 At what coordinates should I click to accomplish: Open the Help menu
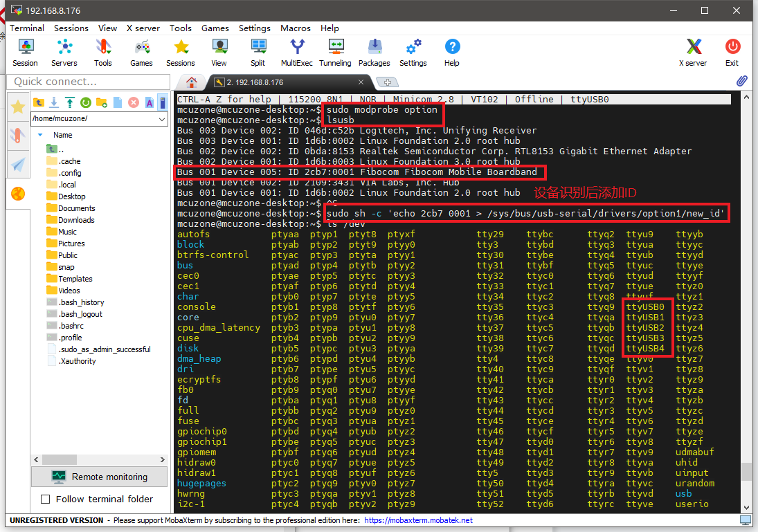(x=330, y=28)
